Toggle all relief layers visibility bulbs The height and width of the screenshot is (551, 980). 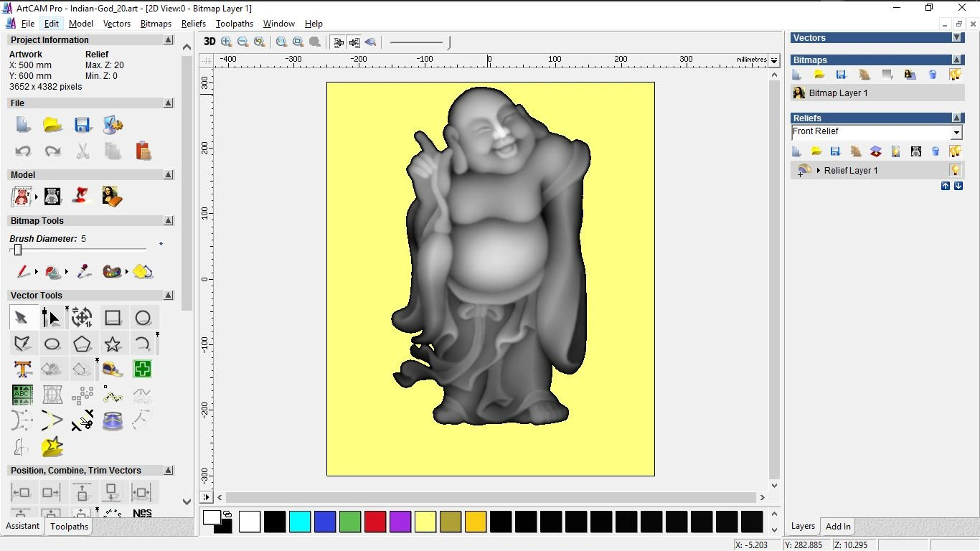click(x=955, y=151)
